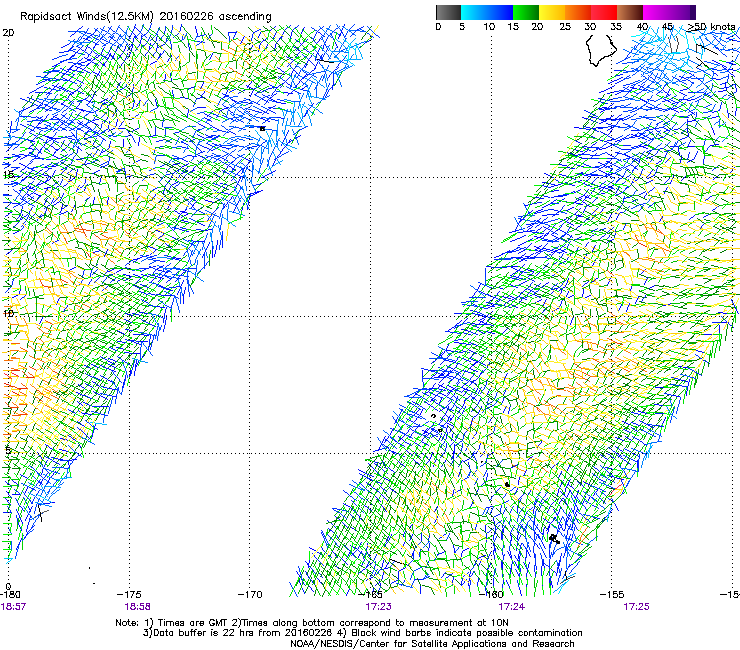Click the 'Times are GMT' note line

coord(312,623)
